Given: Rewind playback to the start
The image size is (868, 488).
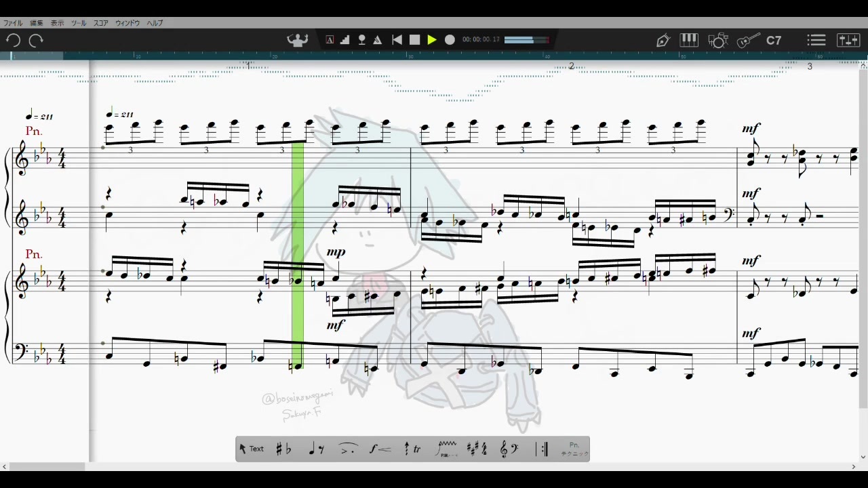Looking at the screenshot, I should (x=397, y=40).
